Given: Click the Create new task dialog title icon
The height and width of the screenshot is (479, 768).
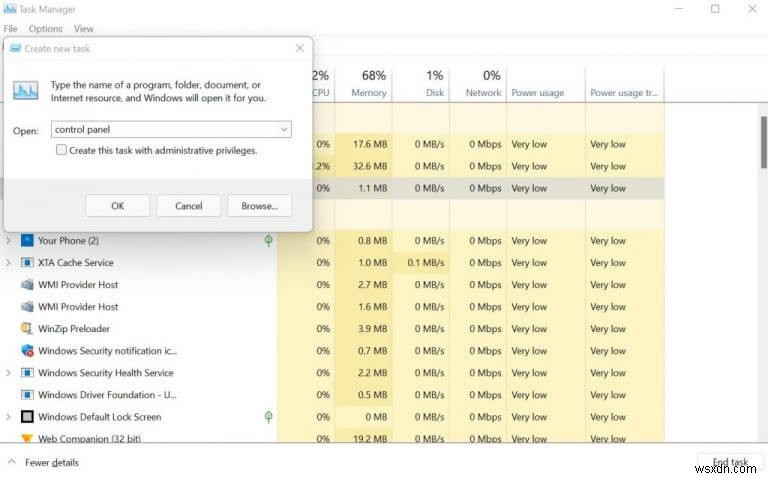Looking at the screenshot, I should tap(16, 48).
